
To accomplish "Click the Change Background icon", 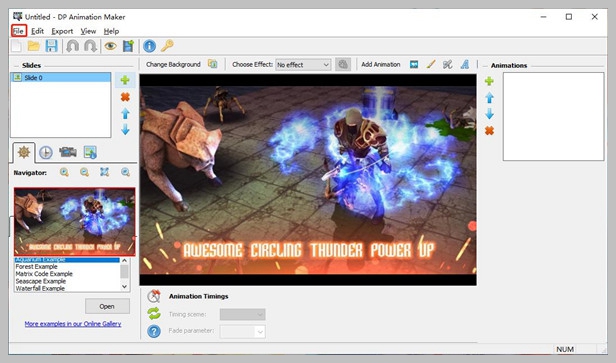I will [213, 64].
